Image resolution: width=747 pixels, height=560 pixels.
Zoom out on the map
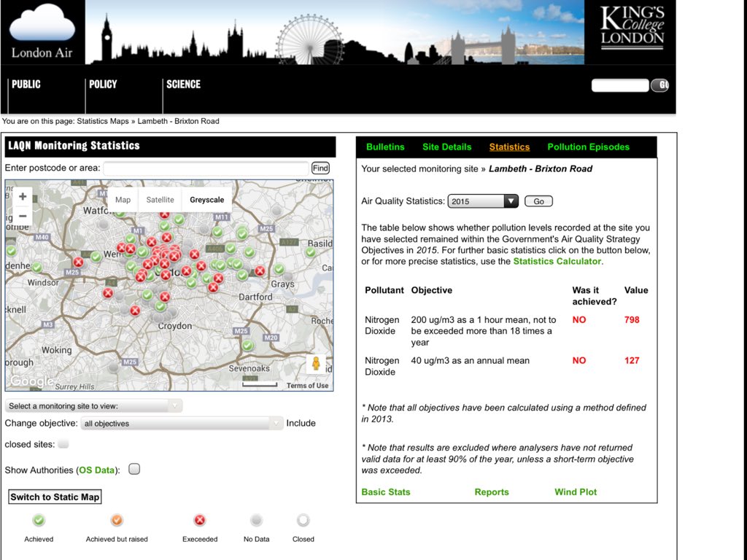click(22, 215)
